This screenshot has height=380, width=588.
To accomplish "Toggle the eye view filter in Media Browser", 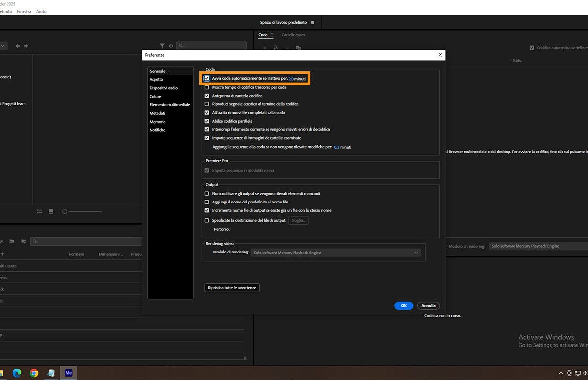I will (x=171, y=46).
